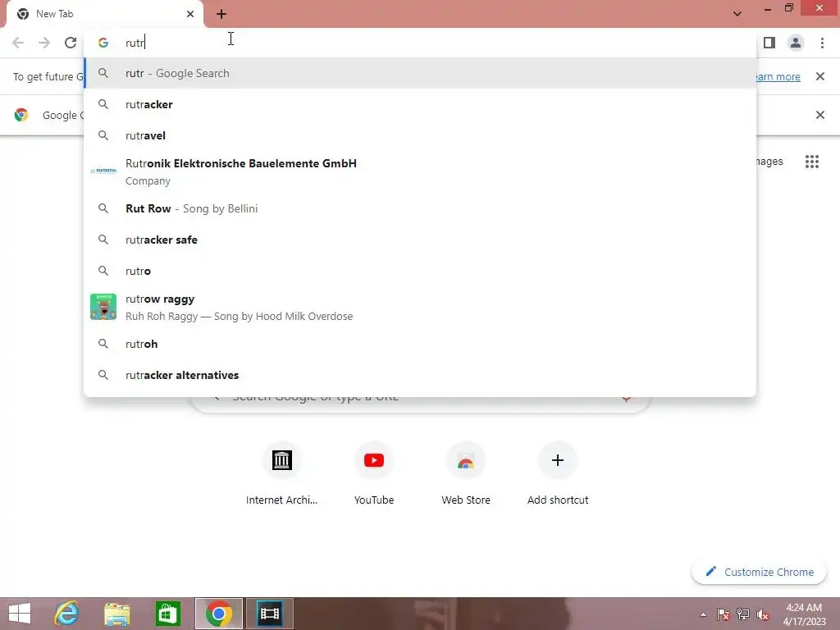The height and width of the screenshot is (630, 840).
Task: Show hidden tray icons arrow
Action: [x=703, y=614]
